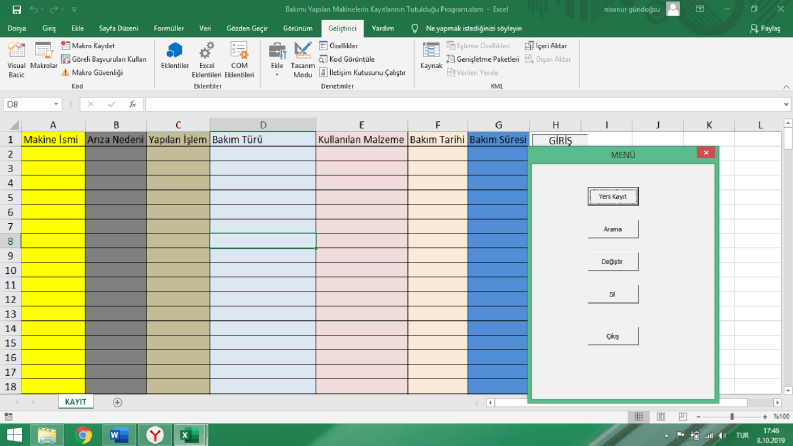Toggle Göreli Başvuruları Kullan
The height and width of the screenshot is (446, 793).
[x=104, y=59]
